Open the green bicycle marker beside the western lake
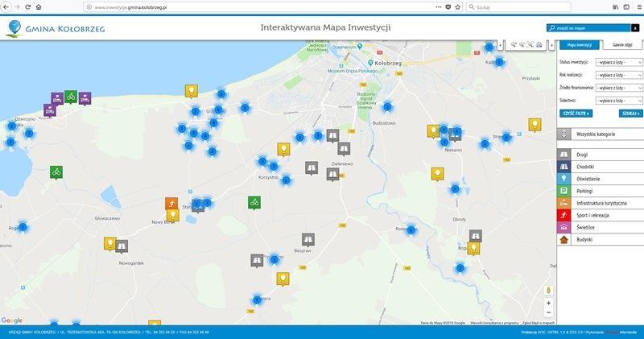The height and width of the screenshot is (339, 644). (x=56, y=172)
